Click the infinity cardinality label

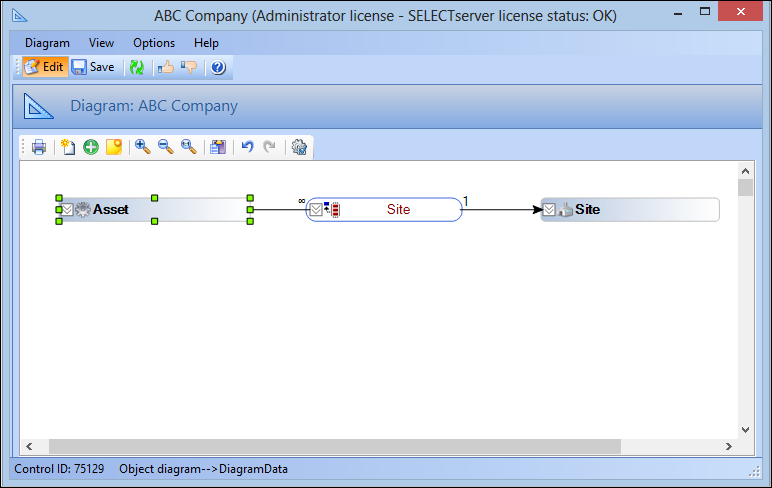pos(302,200)
